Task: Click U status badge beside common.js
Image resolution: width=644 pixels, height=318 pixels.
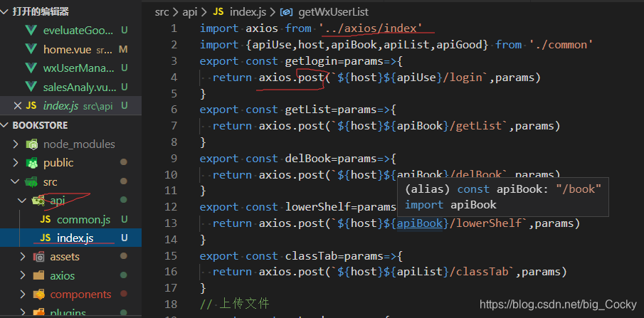Action: pos(124,219)
